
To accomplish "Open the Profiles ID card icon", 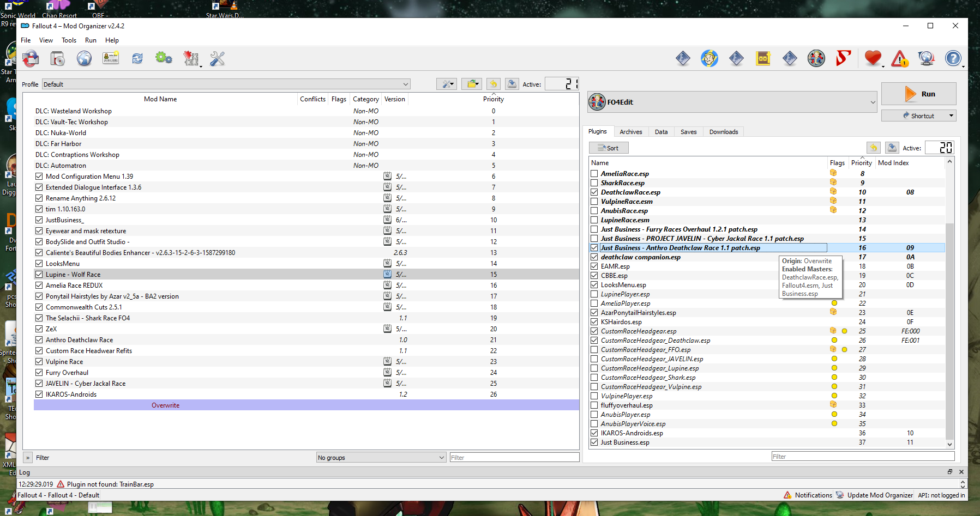I will [111, 58].
